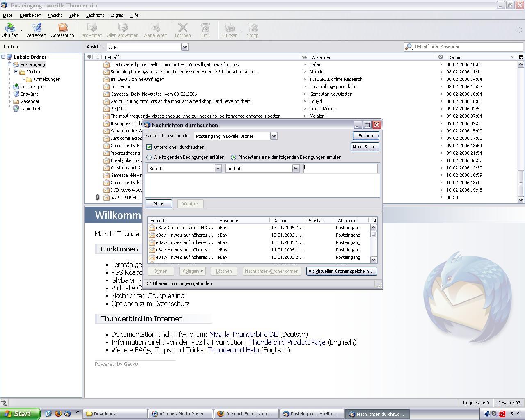Click the search results list scrollbar
Screen dimensions: 525x420
pos(373,244)
